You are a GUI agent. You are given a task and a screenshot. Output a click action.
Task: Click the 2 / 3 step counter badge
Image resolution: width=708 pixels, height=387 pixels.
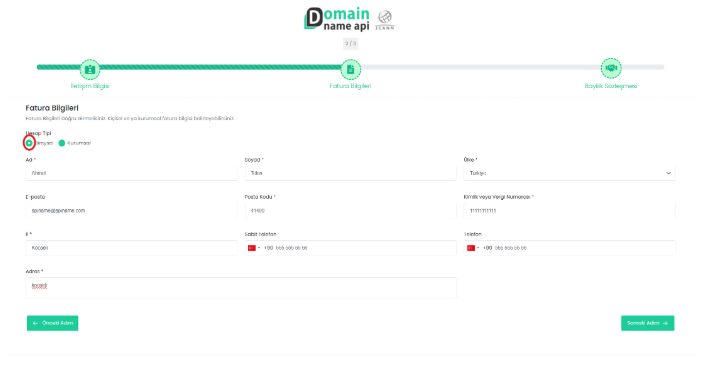[350, 43]
